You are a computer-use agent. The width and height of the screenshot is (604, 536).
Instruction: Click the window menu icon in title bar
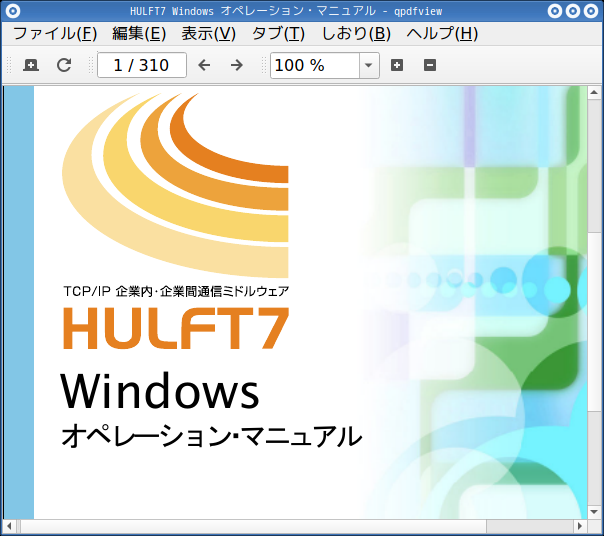coord(13,11)
